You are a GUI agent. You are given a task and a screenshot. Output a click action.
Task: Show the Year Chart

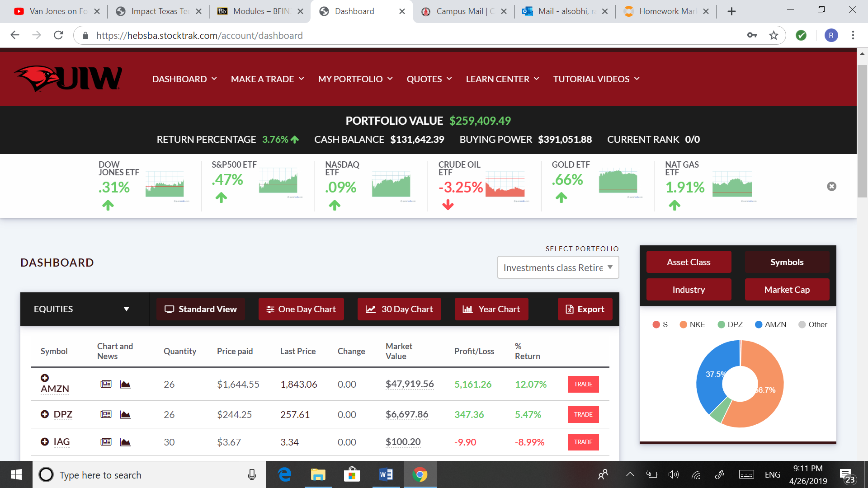pyautogui.click(x=491, y=309)
